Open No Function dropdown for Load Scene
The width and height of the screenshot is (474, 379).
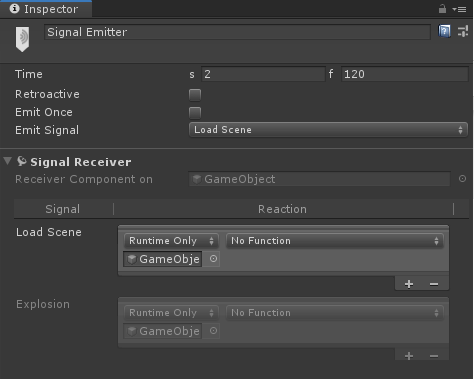335,241
